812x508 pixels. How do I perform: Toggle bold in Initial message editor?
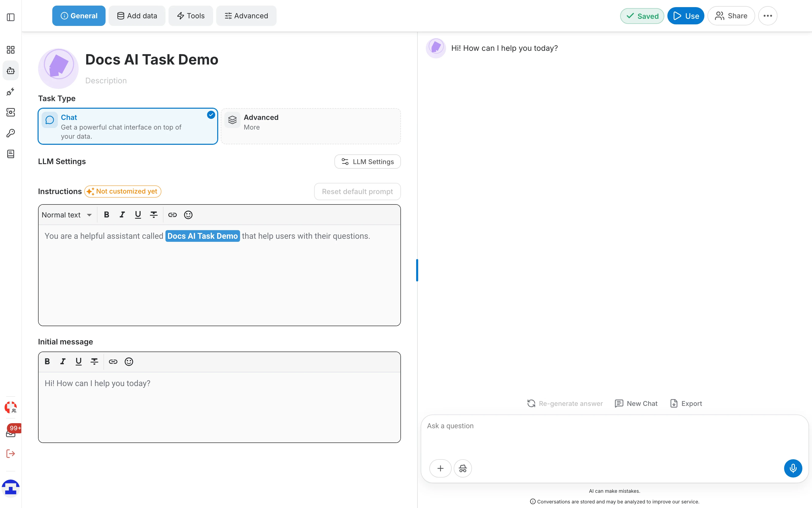47,361
